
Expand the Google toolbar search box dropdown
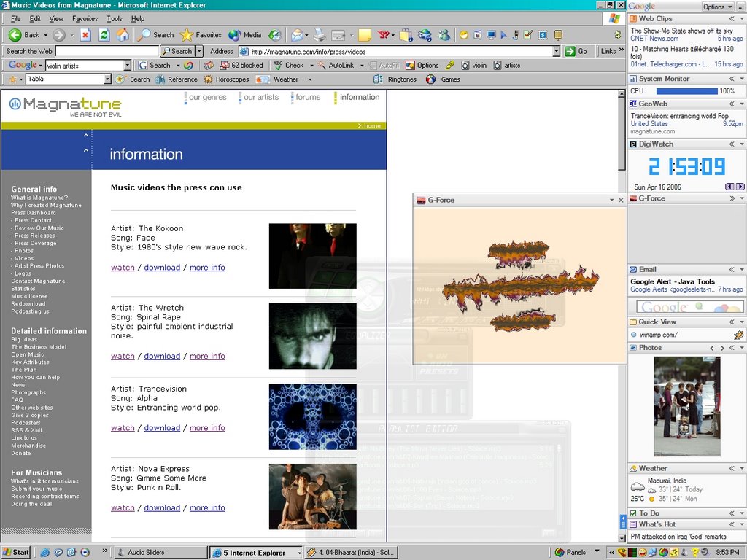click(127, 65)
